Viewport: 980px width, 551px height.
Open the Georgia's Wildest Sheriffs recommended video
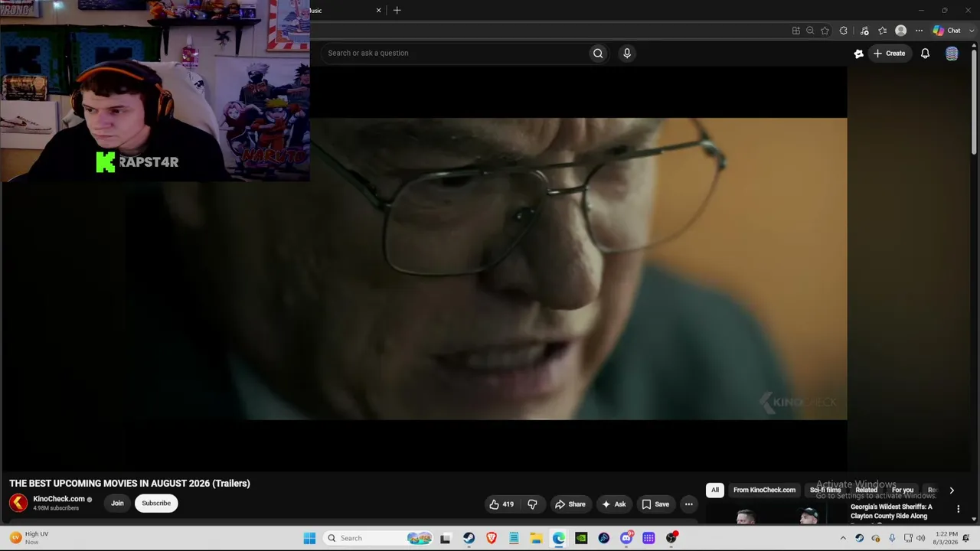tap(891, 511)
